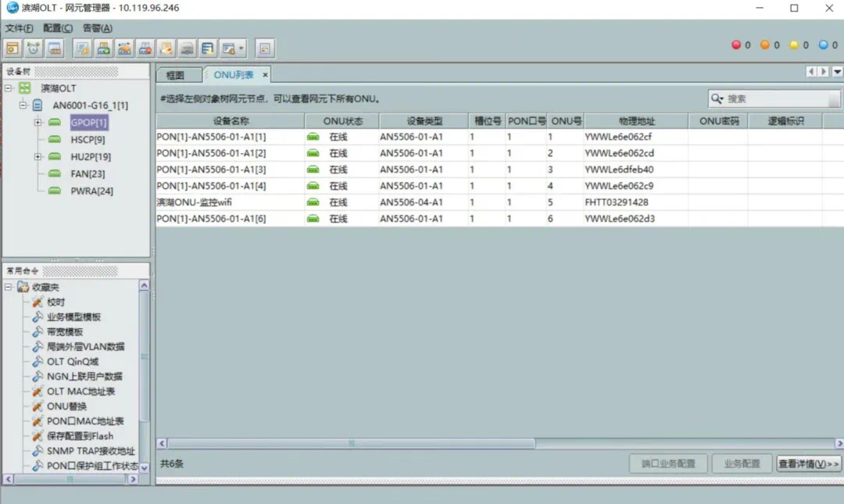
Task: Open the OLT MAC地址表 command
Action: pyautogui.click(x=80, y=391)
